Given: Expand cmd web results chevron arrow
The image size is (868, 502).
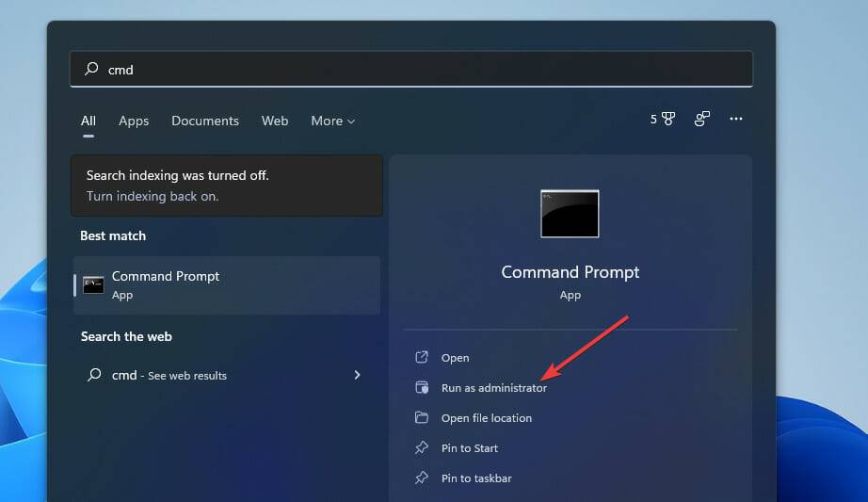Looking at the screenshot, I should [357, 375].
